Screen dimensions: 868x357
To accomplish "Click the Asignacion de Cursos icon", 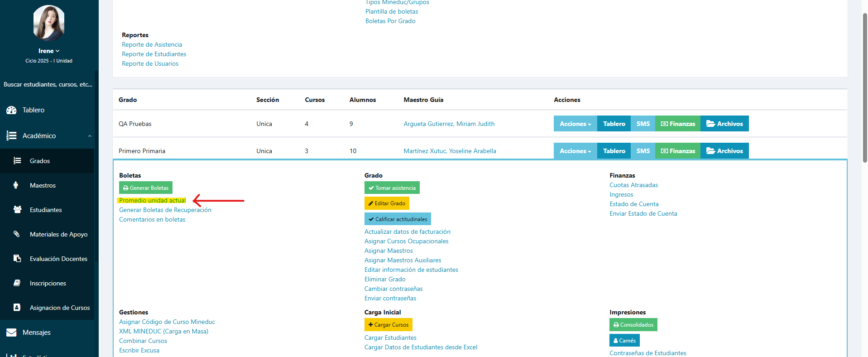I will pos(17,308).
